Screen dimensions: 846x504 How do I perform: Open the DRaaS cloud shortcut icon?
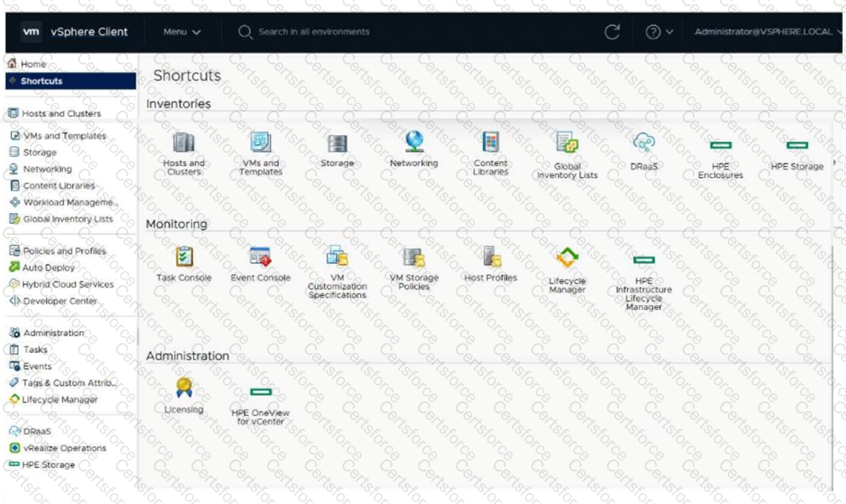coord(644,143)
